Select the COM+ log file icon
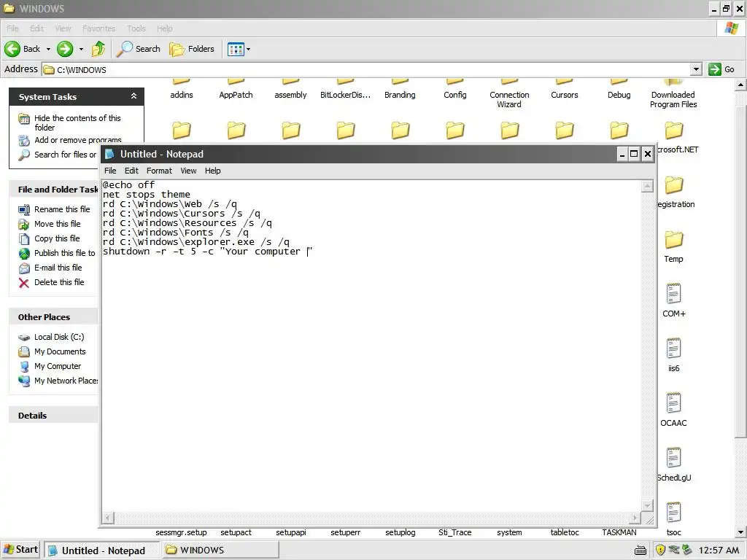This screenshot has width=747, height=560. (673, 294)
